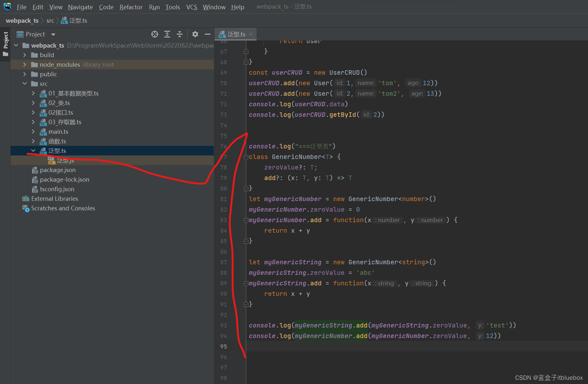This screenshot has width=588, height=384.
Task: Select the main.ts file
Action: (58, 132)
